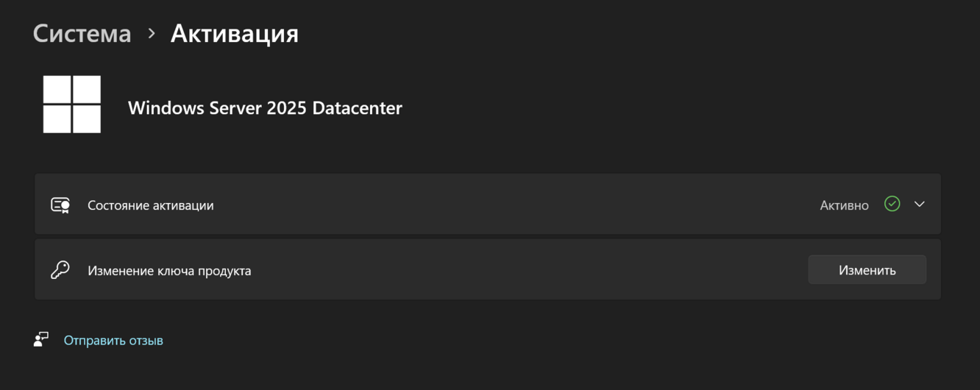Open the Отправить отзыв link
Viewport: 980px width, 390px height.
point(113,341)
